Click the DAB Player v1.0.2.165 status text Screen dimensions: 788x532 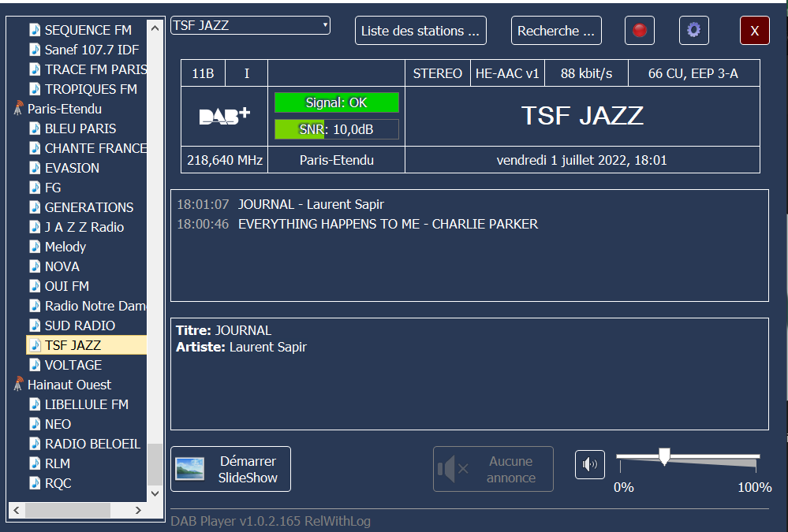coord(271,521)
